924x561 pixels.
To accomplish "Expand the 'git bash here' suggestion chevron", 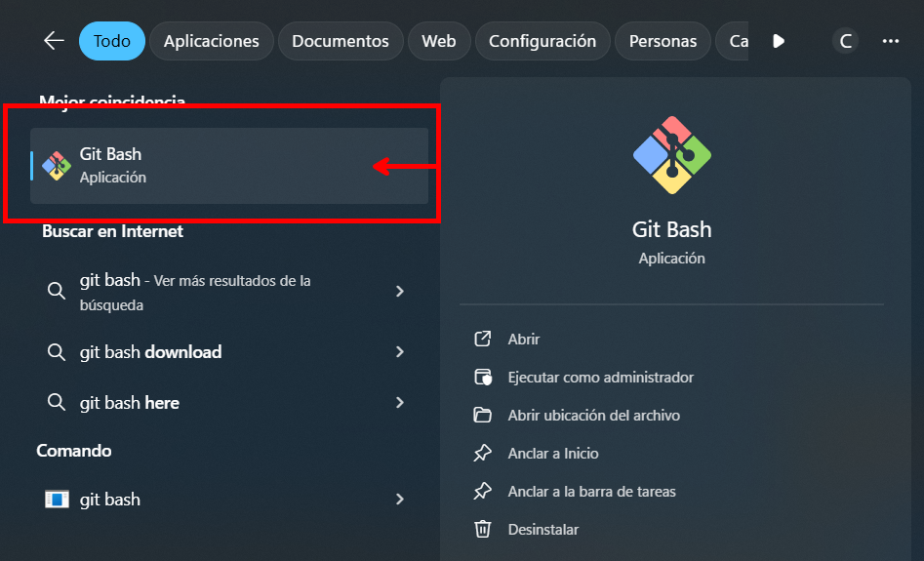I will (400, 403).
